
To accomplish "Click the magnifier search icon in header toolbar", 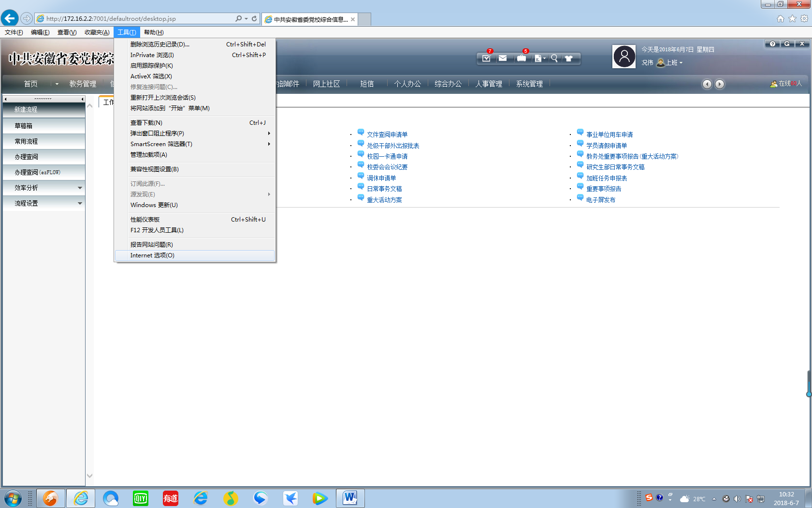I will coord(554,59).
